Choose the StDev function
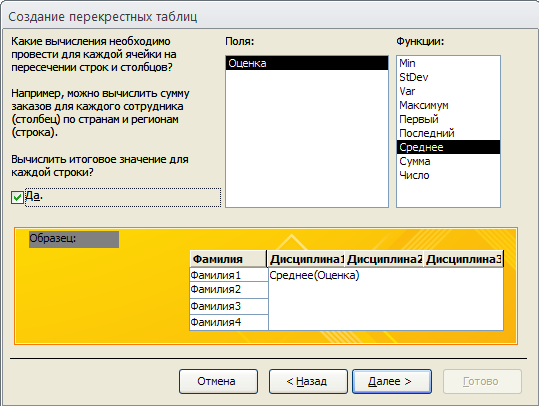539x406 pixels. click(448, 77)
